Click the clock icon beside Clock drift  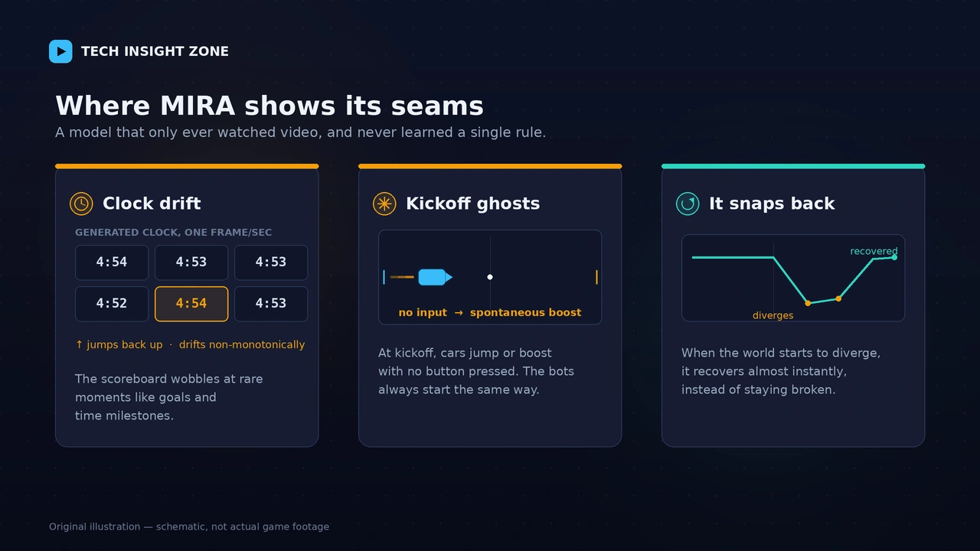coord(81,204)
